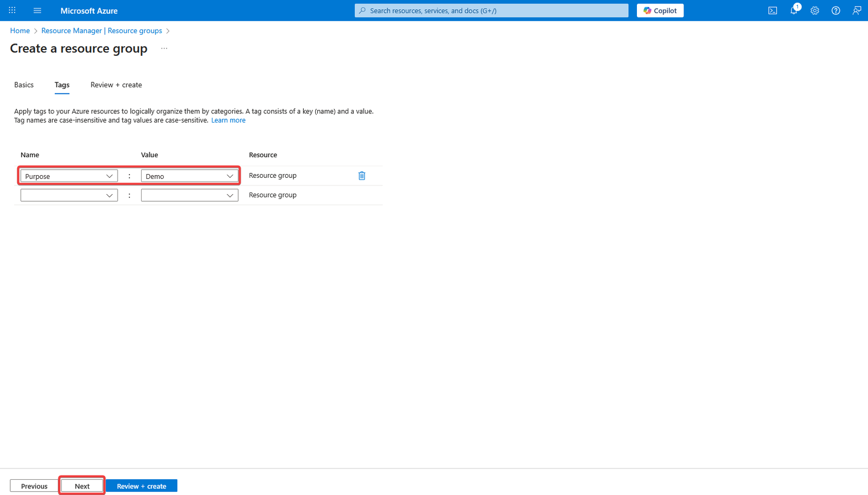Click the feedback icon in header
The height and width of the screenshot is (495, 868).
pyautogui.click(x=857, y=10)
